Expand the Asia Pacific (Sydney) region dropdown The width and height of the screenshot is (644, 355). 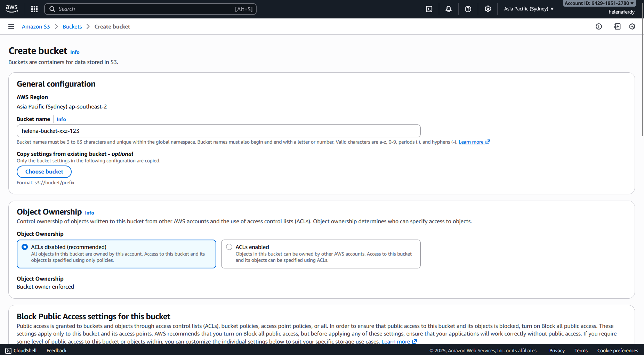529,9
